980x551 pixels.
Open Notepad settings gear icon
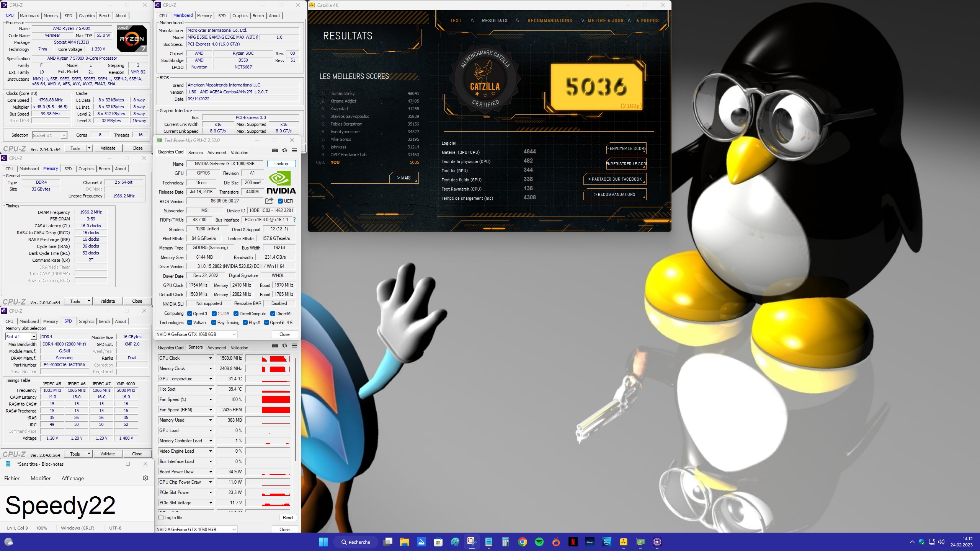tap(145, 478)
